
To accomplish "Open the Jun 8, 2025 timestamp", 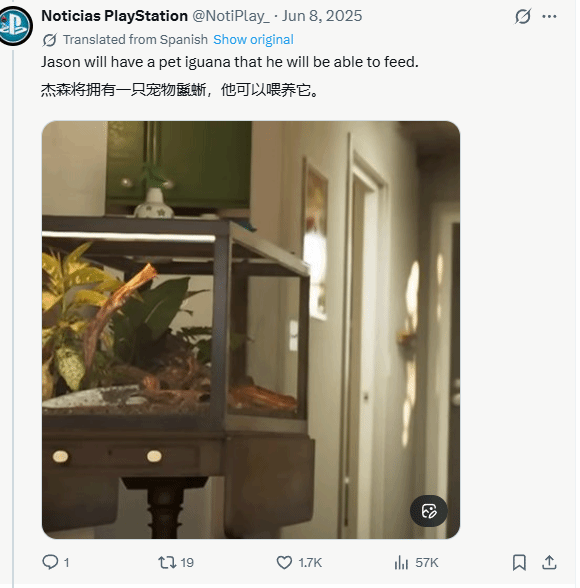I will coord(322,16).
